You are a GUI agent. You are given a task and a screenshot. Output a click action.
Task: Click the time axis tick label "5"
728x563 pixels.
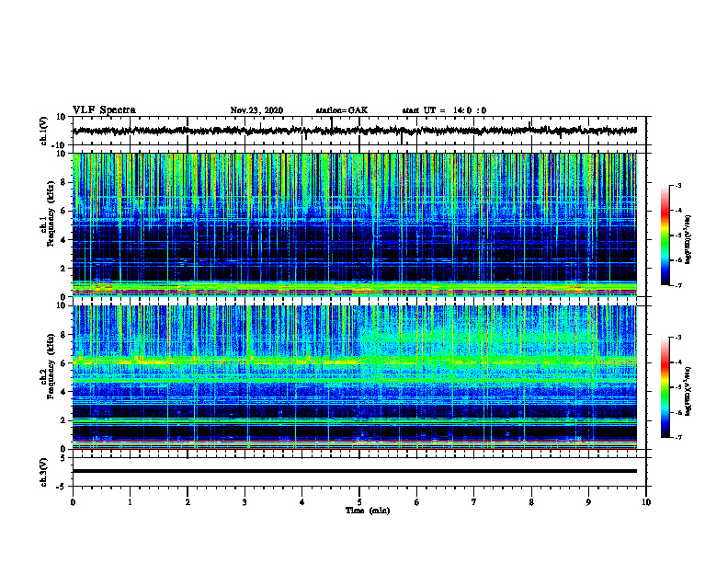(x=359, y=502)
